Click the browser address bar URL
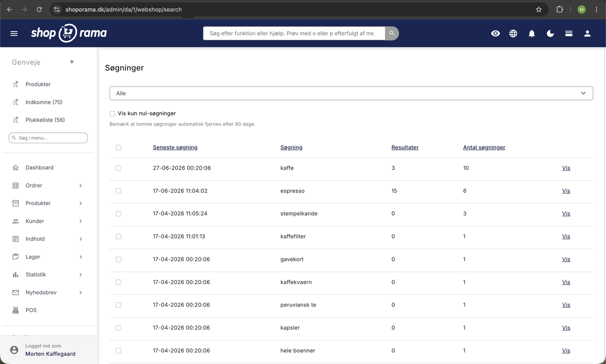This screenshot has height=364, width=606. [123, 9]
